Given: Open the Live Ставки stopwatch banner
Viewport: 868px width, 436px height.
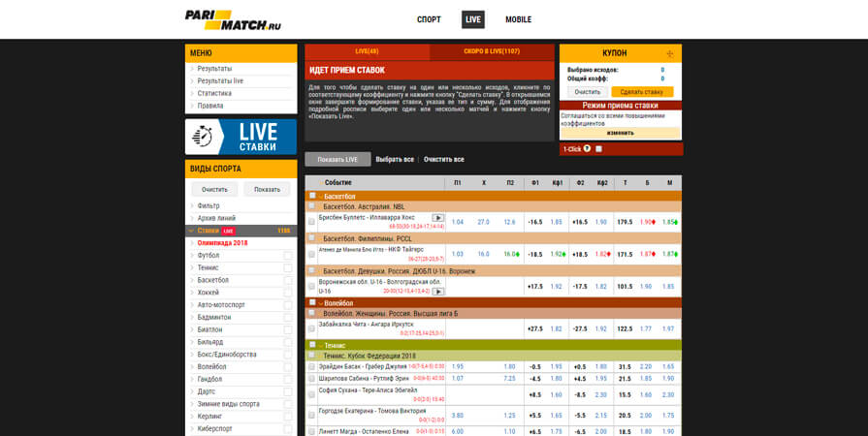Looking at the screenshot, I should pyautogui.click(x=241, y=137).
